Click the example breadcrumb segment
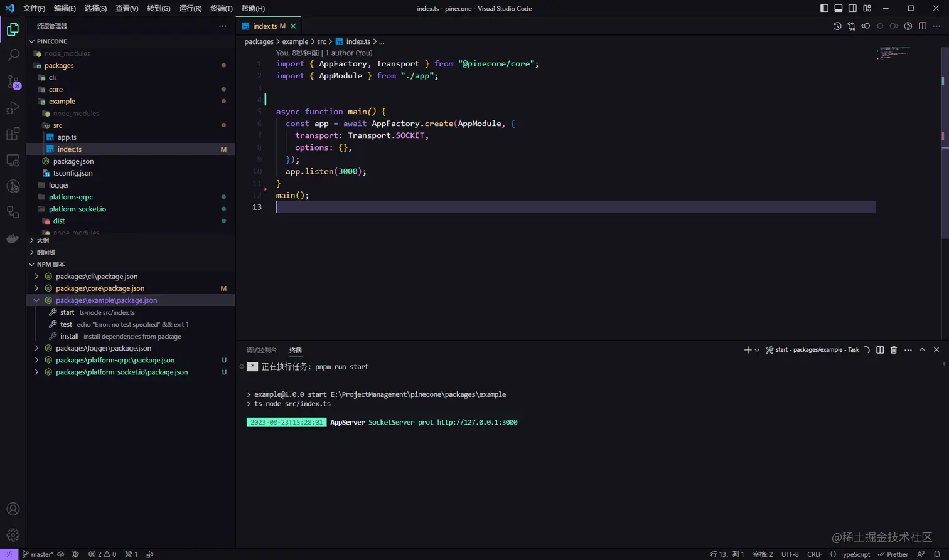 pos(295,41)
